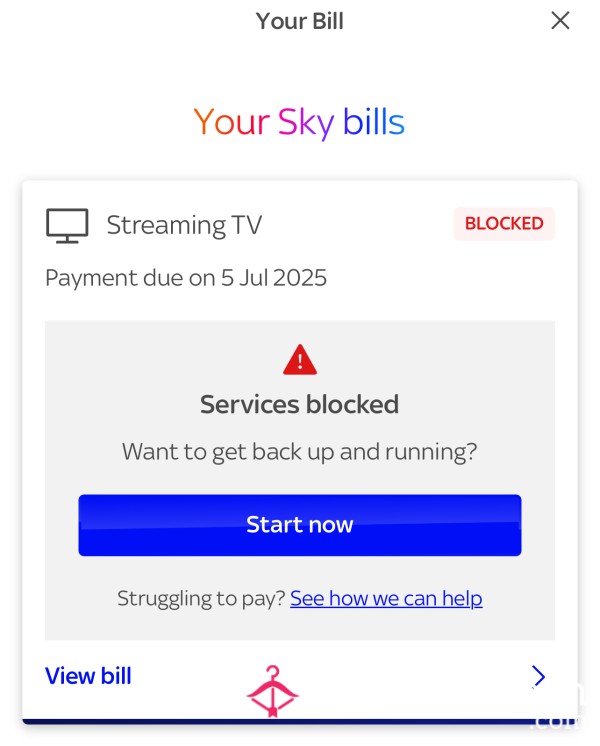Click the Your Bill header title
The image size is (600, 746).
[x=300, y=21]
